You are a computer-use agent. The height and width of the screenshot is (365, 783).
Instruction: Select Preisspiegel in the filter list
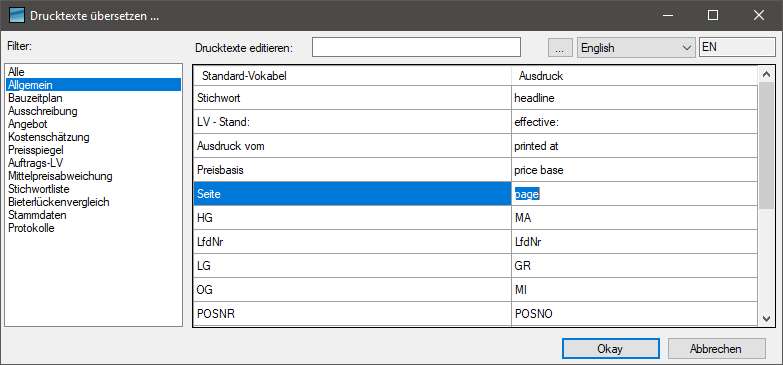point(93,150)
